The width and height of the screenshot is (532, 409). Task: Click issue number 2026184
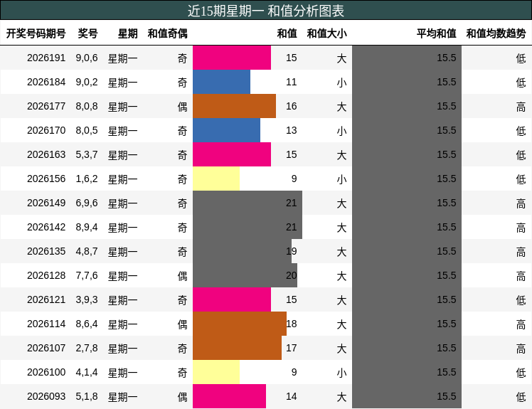click(46, 82)
